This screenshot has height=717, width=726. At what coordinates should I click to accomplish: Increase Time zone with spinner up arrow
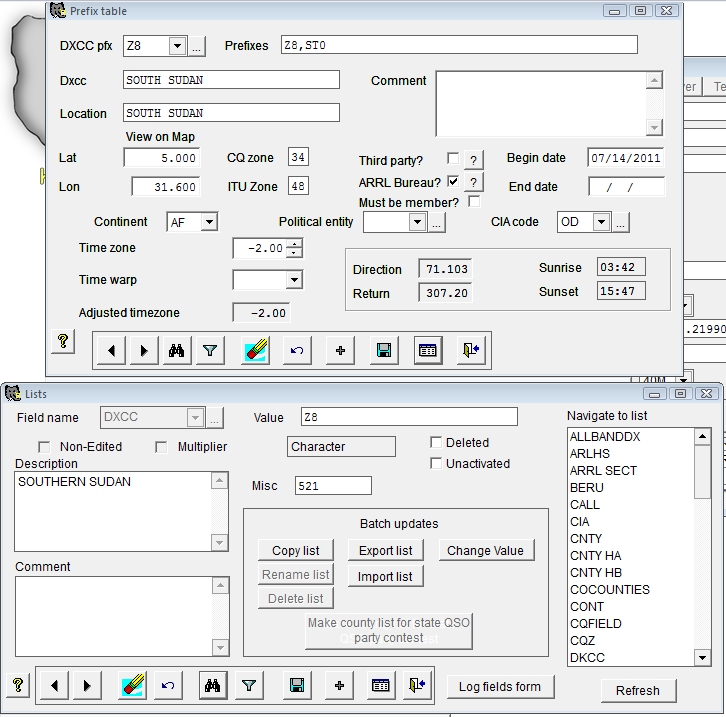[x=294, y=244]
